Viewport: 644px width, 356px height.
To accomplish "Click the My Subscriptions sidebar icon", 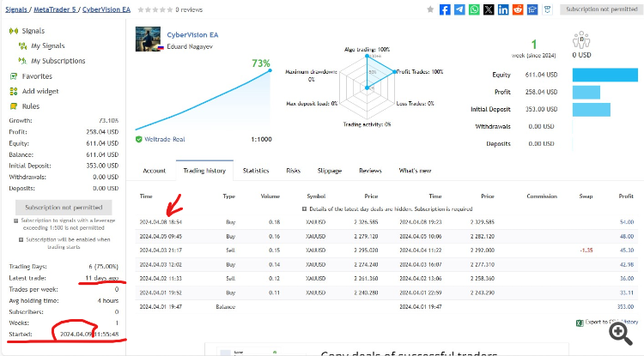I will click(22, 61).
